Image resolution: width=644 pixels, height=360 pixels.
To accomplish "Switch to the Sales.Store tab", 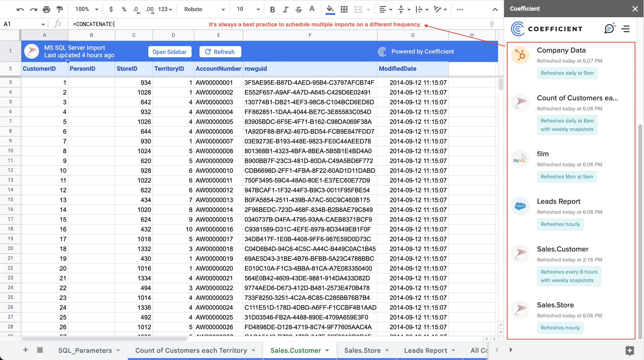I will 362,350.
